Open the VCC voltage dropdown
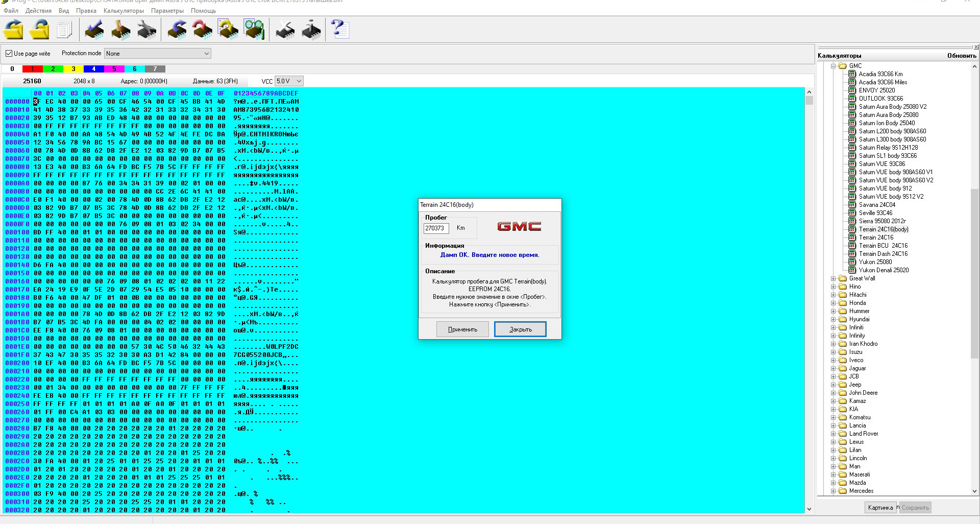980x524 pixels. (289, 81)
